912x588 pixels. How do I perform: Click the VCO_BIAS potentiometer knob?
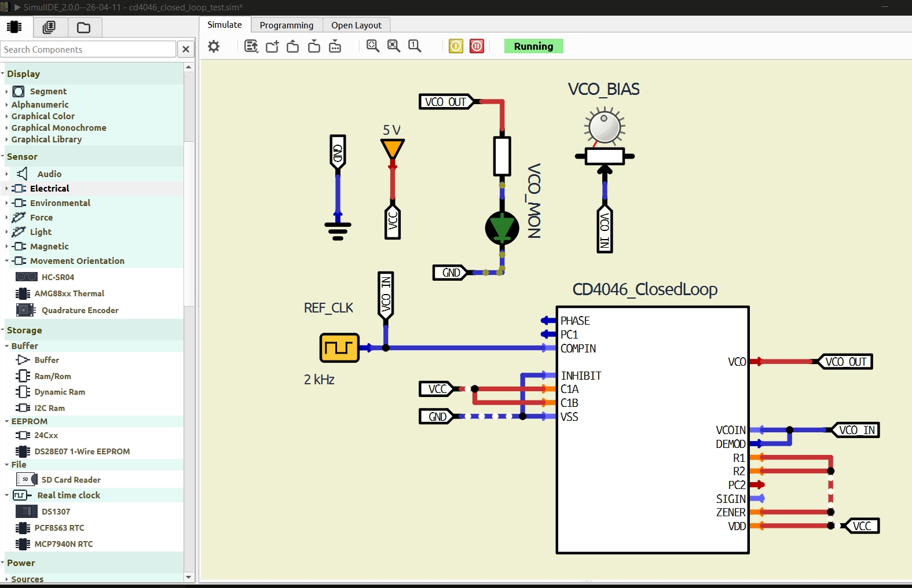click(605, 127)
